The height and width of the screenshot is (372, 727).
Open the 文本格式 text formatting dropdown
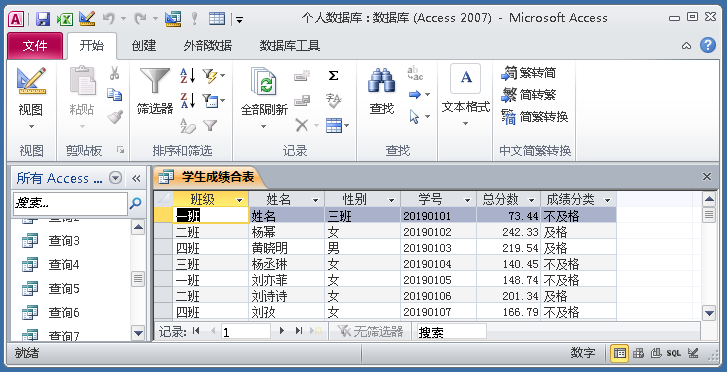[466, 95]
